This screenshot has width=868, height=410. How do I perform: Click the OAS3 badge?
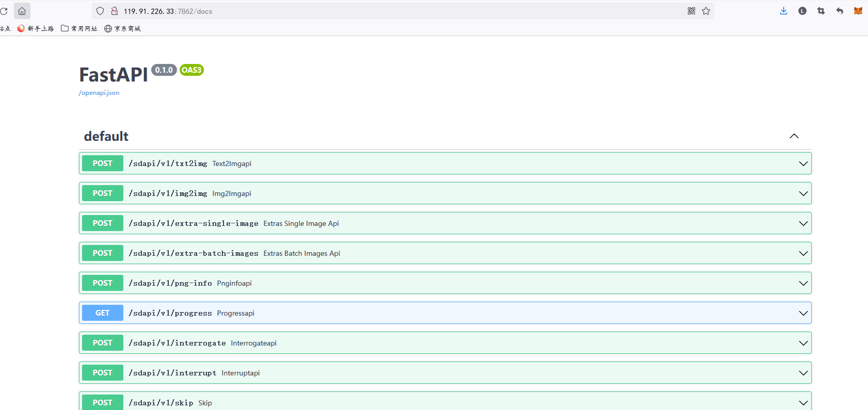tap(191, 70)
